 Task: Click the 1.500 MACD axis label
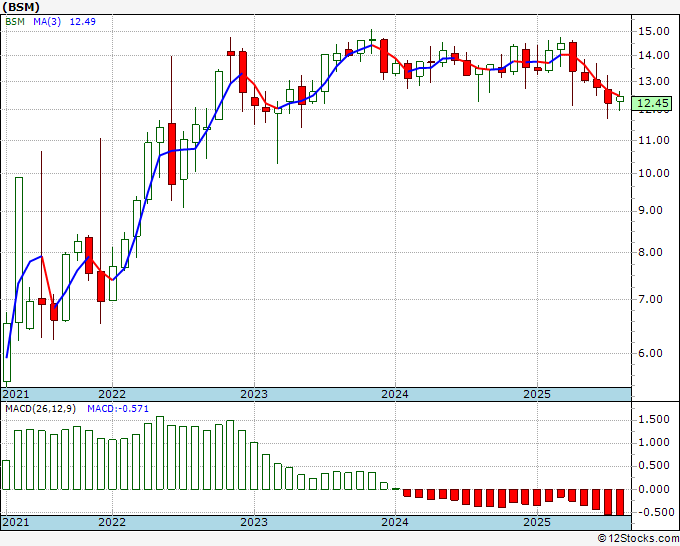pyautogui.click(x=654, y=419)
